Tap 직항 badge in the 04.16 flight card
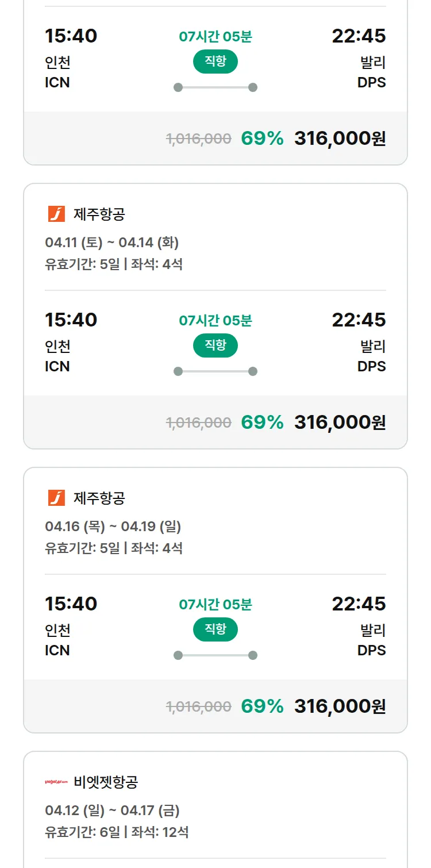The width and height of the screenshot is (431, 868). click(x=215, y=629)
